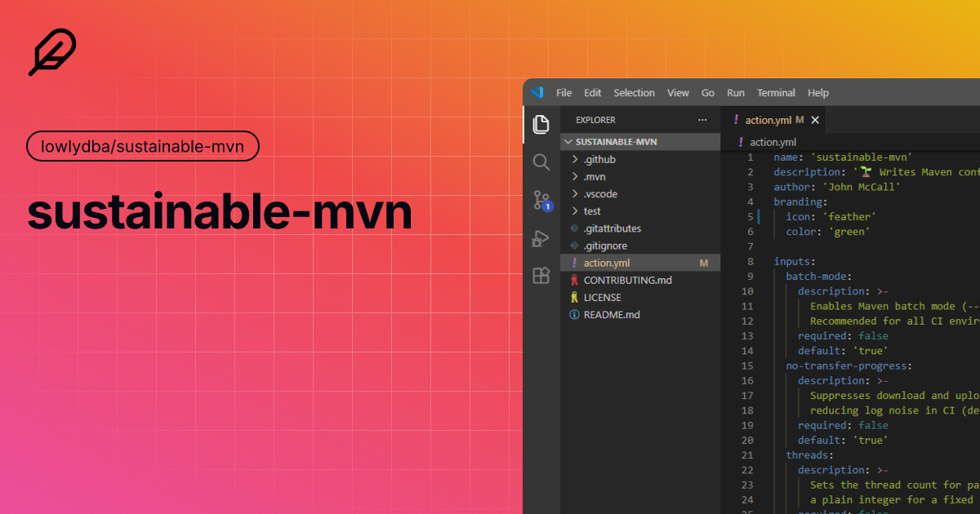Open the Explorer view in activity bar
The image size is (980, 514).
[x=541, y=124]
